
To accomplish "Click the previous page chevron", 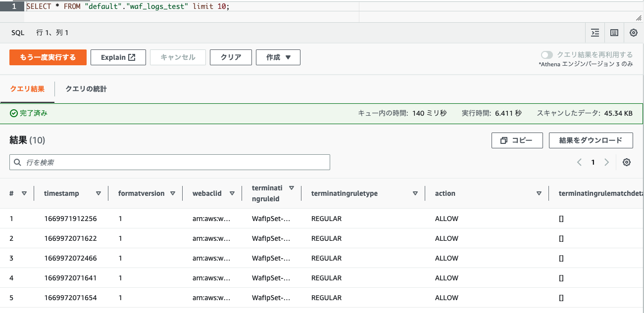I will coord(580,162).
